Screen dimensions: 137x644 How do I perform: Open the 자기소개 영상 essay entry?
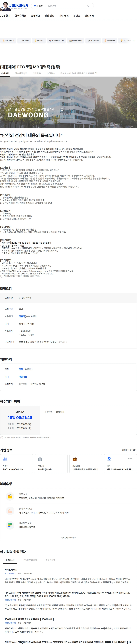pyautogui.click(x=11, y=570)
